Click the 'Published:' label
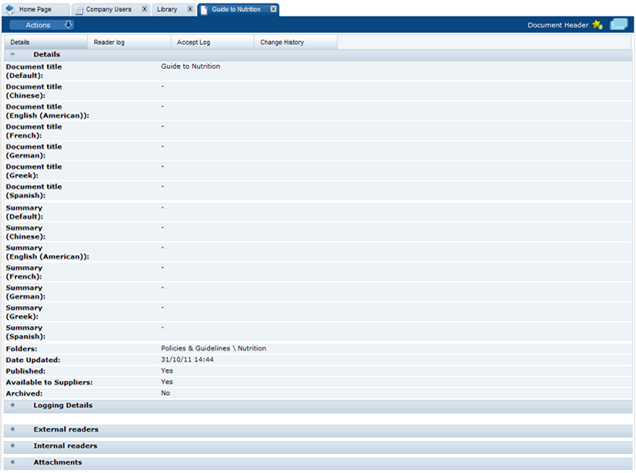The height and width of the screenshot is (473, 636). [26, 371]
